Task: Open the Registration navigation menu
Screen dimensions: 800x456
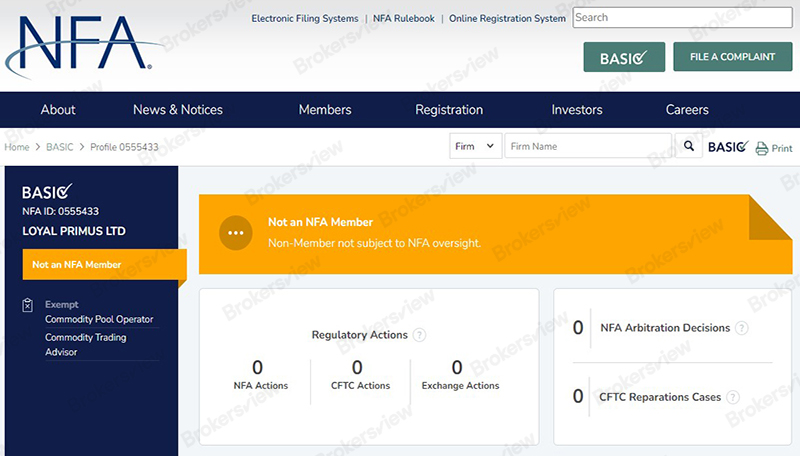Action: point(449,110)
